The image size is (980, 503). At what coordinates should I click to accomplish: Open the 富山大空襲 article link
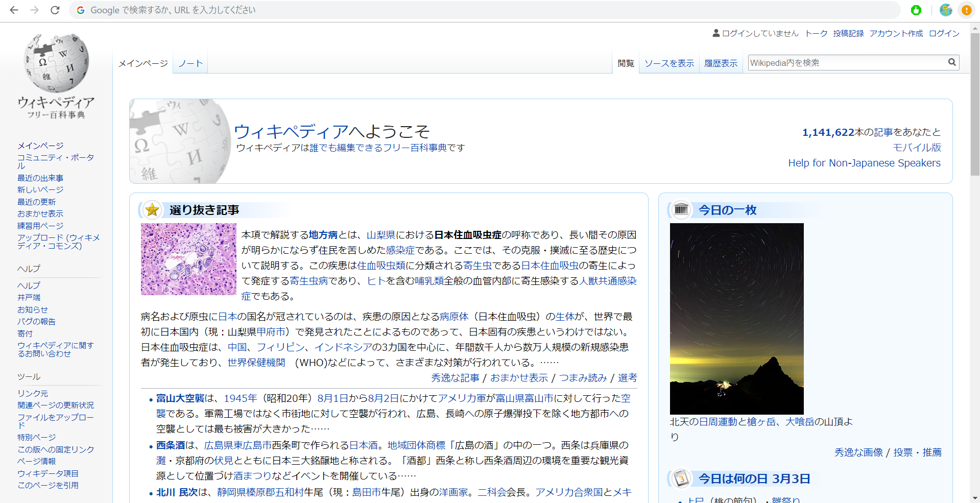(x=180, y=398)
